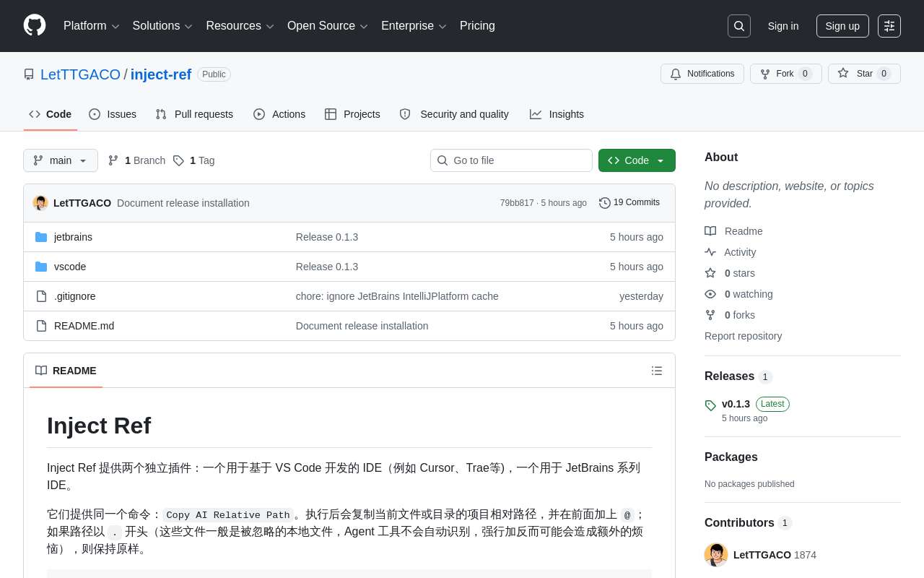Expand the Solutions menu
This screenshot has width=924, height=578.
click(x=162, y=26)
